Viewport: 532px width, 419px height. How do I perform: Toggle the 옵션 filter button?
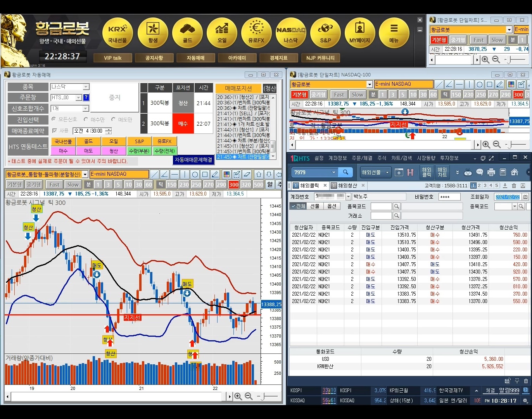(332, 206)
